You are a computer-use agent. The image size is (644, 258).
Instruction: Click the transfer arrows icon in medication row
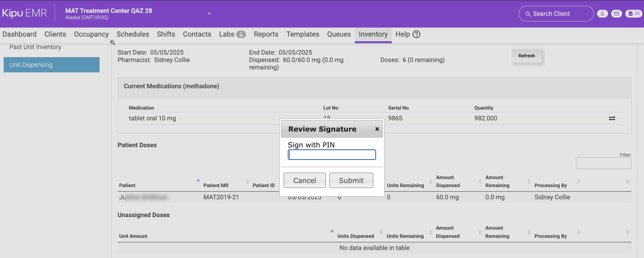[x=612, y=118]
